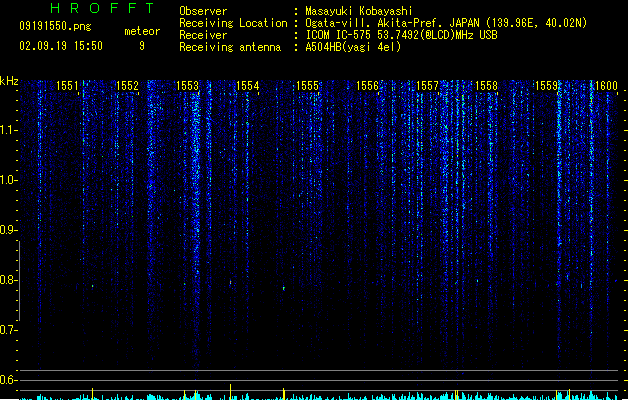This screenshot has width=629, height=400.
Task: Click the 0.6 frequency axis label
Action: click(8, 380)
